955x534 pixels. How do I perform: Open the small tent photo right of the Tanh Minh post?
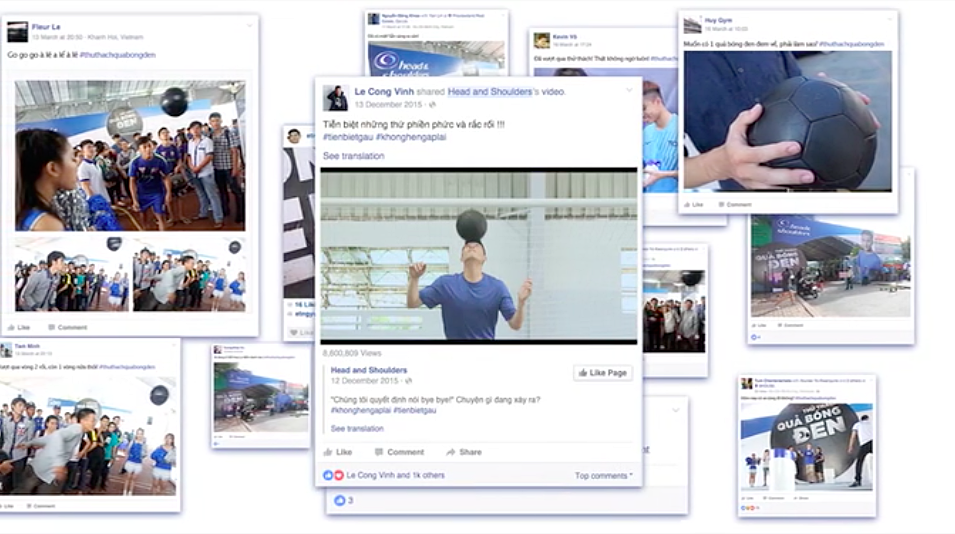click(x=261, y=397)
